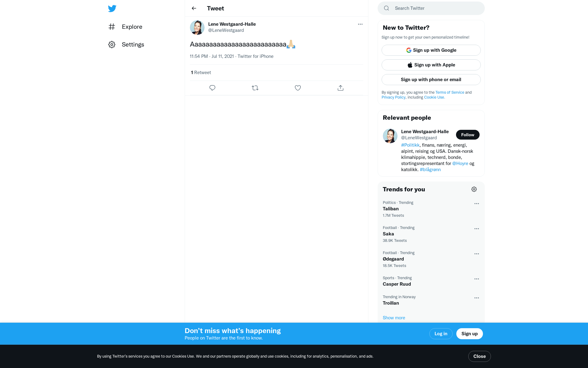The width and height of the screenshot is (588, 368).
Task: Sign up with Google
Action: tap(431, 50)
